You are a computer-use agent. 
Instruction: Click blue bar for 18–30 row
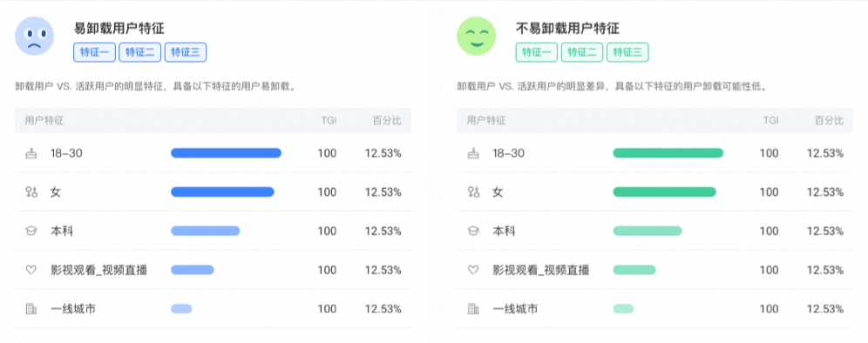coord(226,153)
